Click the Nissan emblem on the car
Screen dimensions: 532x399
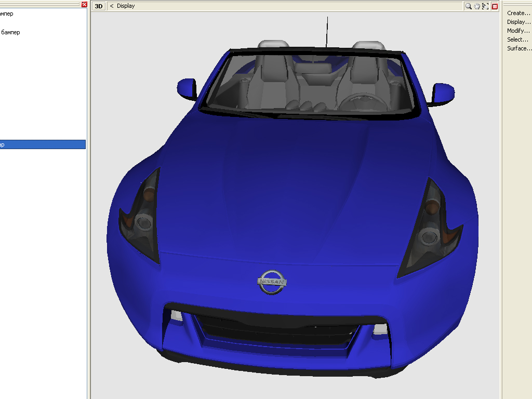click(272, 282)
